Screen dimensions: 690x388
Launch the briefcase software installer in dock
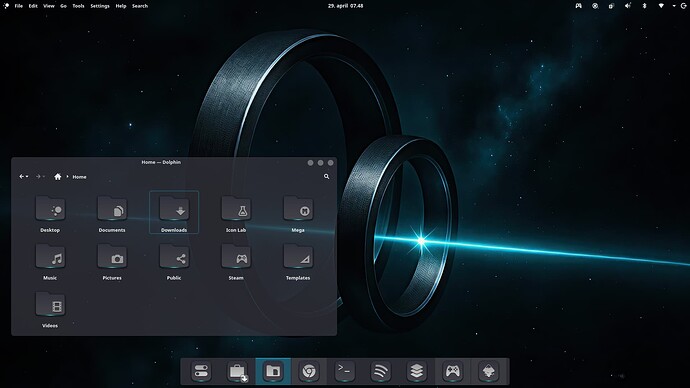(x=238, y=372)
